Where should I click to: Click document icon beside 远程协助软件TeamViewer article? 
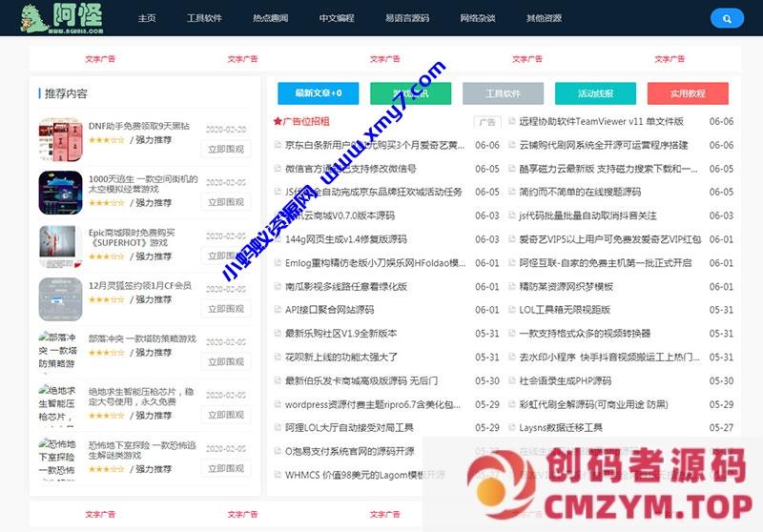click(x=510, y=122)
